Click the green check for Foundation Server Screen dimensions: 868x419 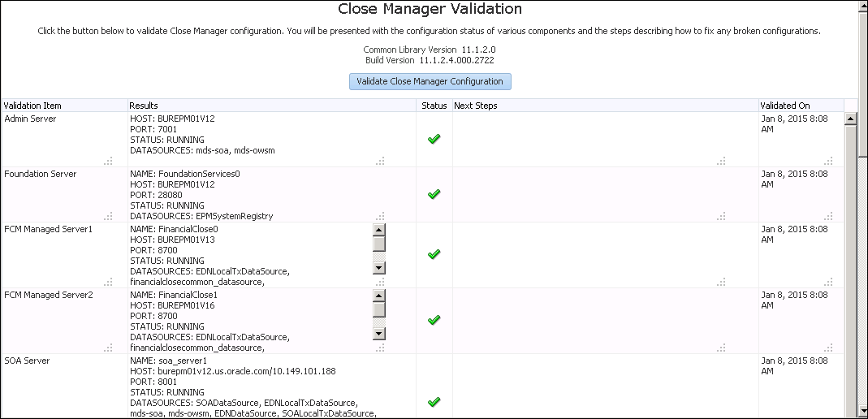(x=434, y=194)
